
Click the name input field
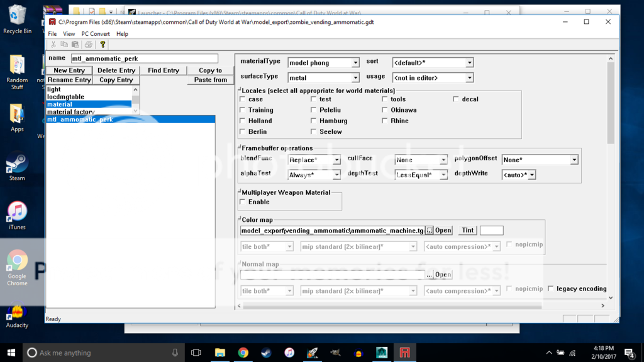[145, 58]
